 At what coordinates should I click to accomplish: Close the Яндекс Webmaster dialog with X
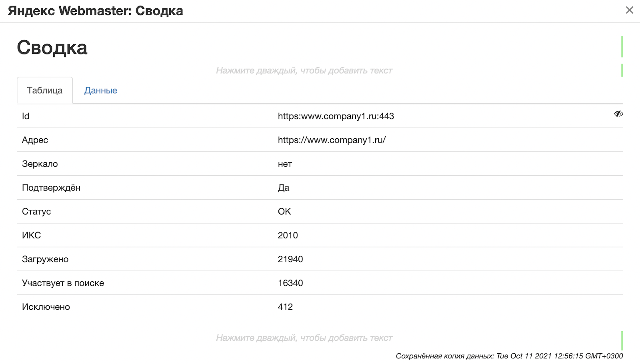click(630, 10)
